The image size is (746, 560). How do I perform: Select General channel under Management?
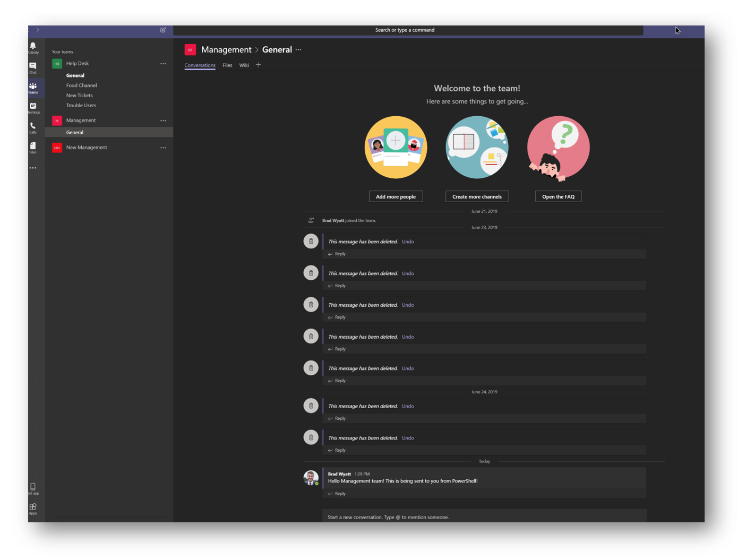pos(109,132)
